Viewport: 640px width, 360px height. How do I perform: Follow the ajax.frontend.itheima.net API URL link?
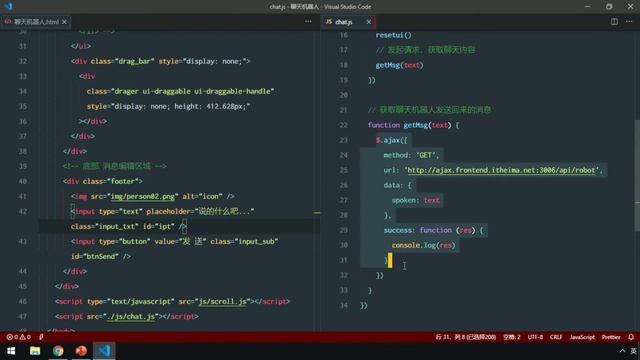click(501, 170)
